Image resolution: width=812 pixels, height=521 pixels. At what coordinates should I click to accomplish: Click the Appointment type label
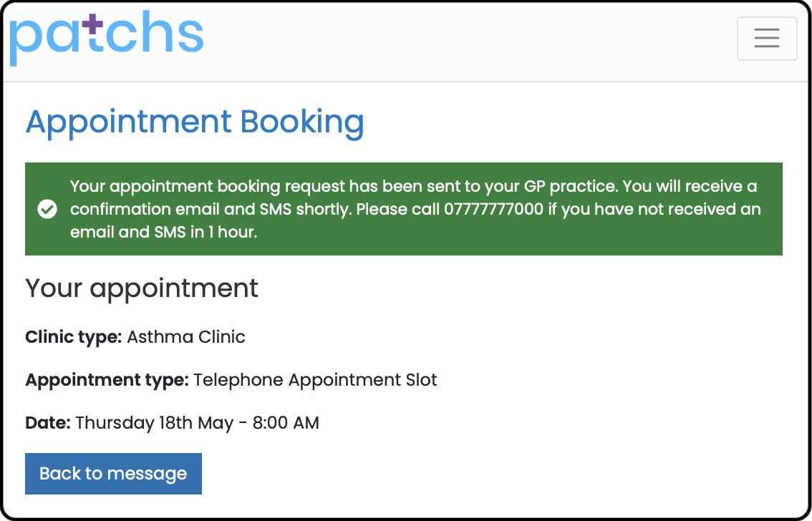point(107,380)
